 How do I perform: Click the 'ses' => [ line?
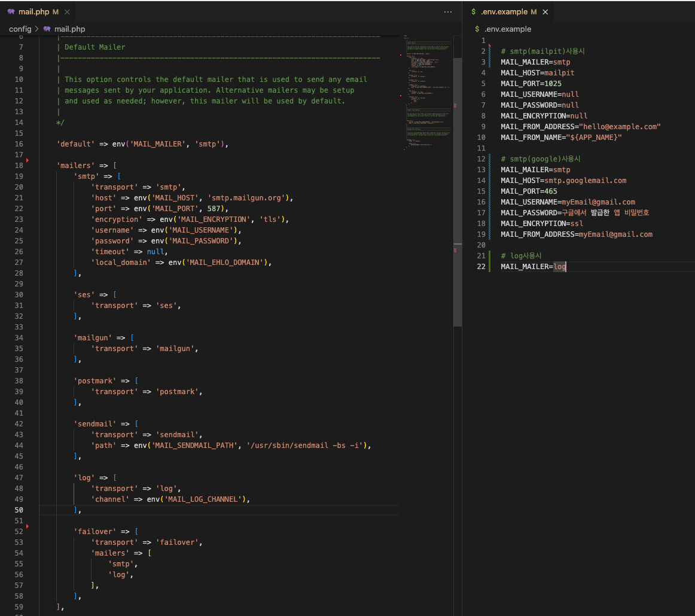[95, 295]
